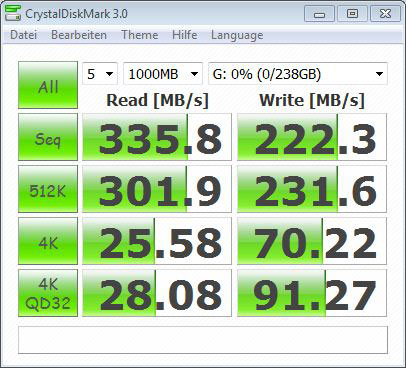Open the Bearbeiten menu
This screenshot has width=406, height=368.
[x=79, y=35]
